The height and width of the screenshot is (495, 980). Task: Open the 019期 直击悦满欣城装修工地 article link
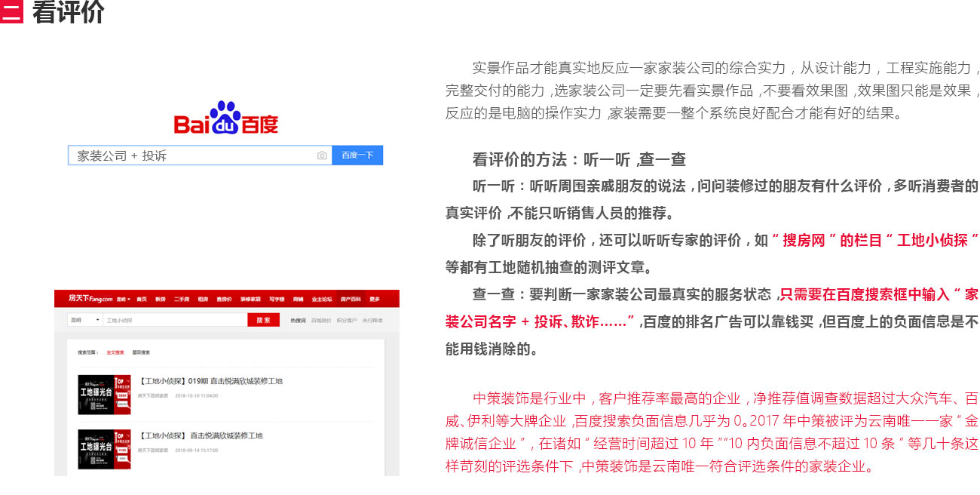(211, 382)
